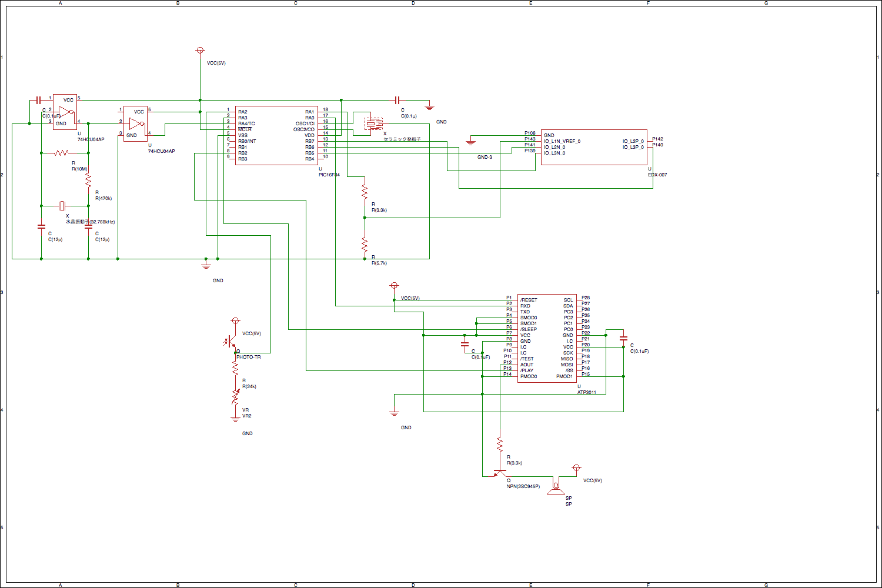Click the speaker symbol labeled SP
882x588 pixels.
(x=556, y=487)
